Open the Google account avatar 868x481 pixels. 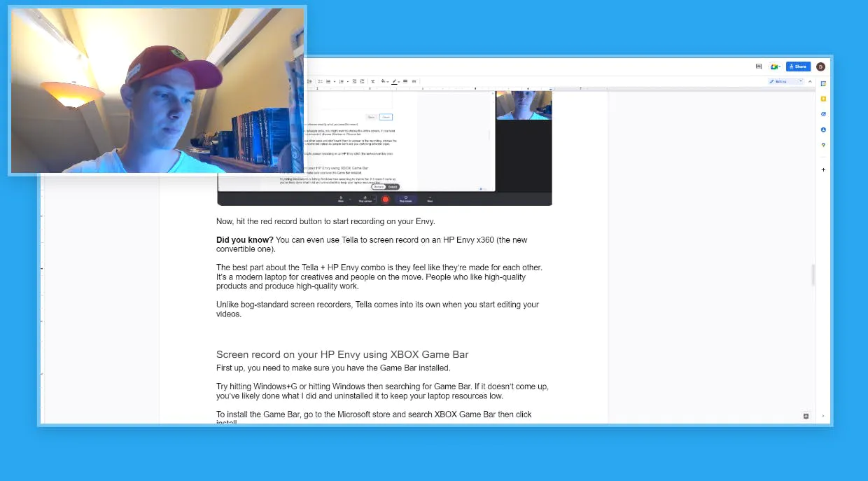[820, 67]
